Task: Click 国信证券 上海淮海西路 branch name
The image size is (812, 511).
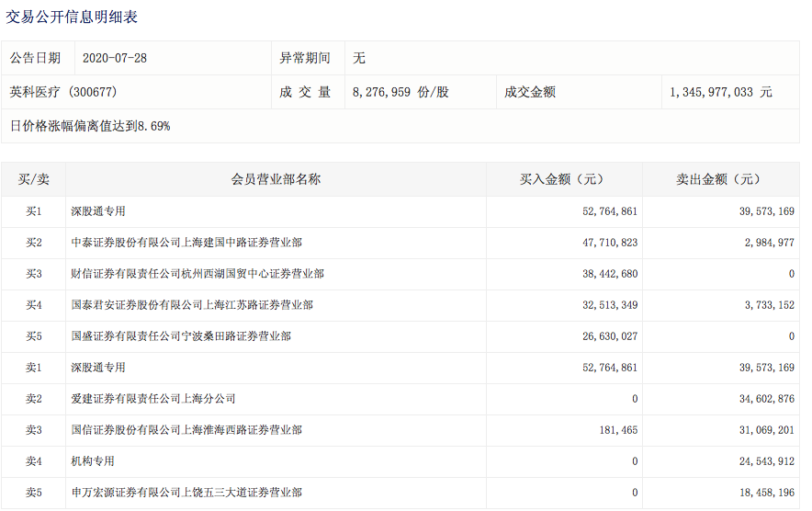Action: click(186, 430)
